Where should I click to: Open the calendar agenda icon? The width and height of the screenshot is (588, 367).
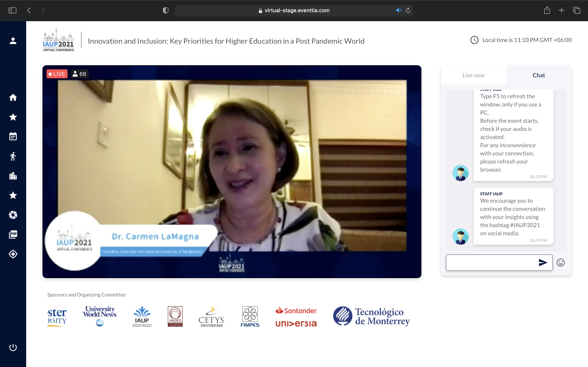[13, 136]
